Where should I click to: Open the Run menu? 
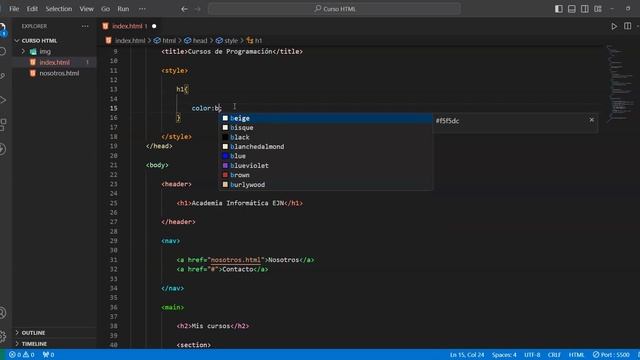click(x=123, y=9)
